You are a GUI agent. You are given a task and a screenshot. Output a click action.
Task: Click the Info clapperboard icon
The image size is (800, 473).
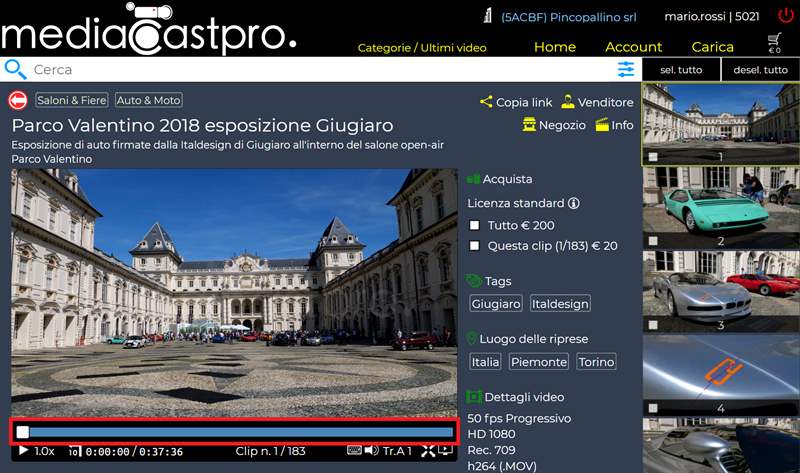pos(602,125)
